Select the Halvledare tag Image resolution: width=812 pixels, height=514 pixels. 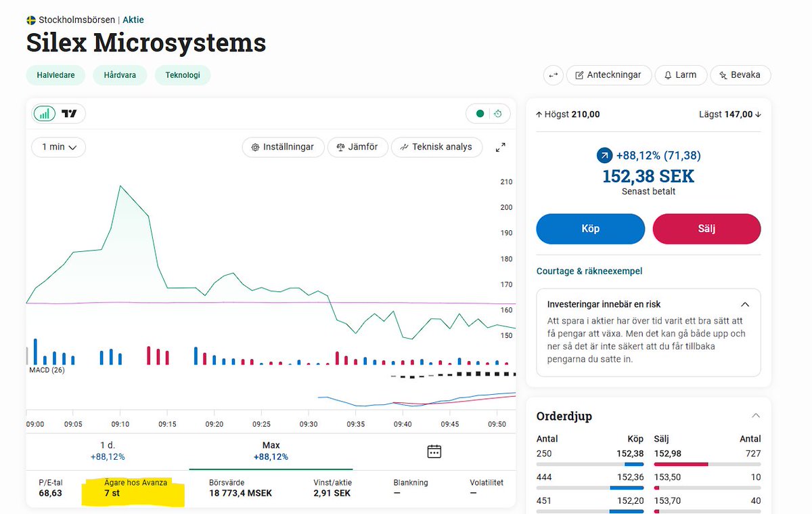point(55,75)
